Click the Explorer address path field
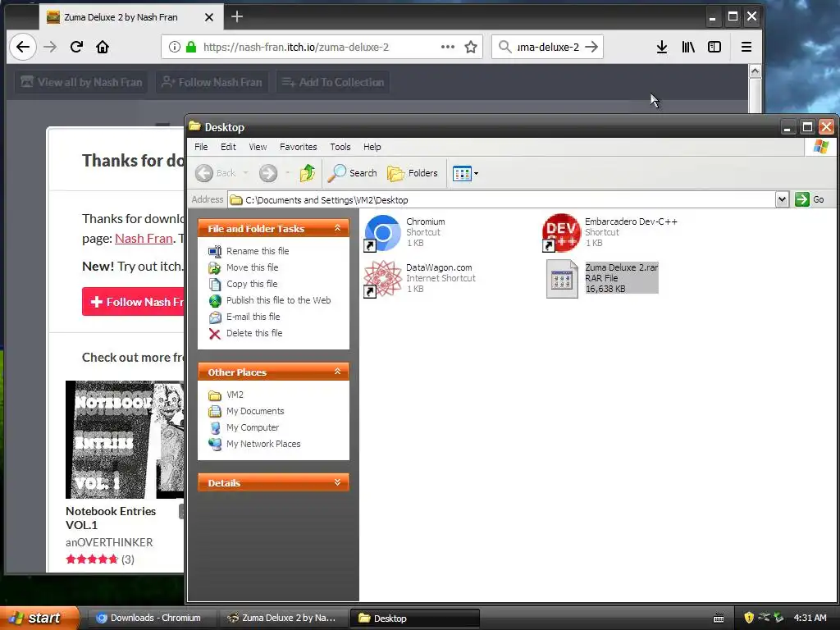 pos(501,200)
